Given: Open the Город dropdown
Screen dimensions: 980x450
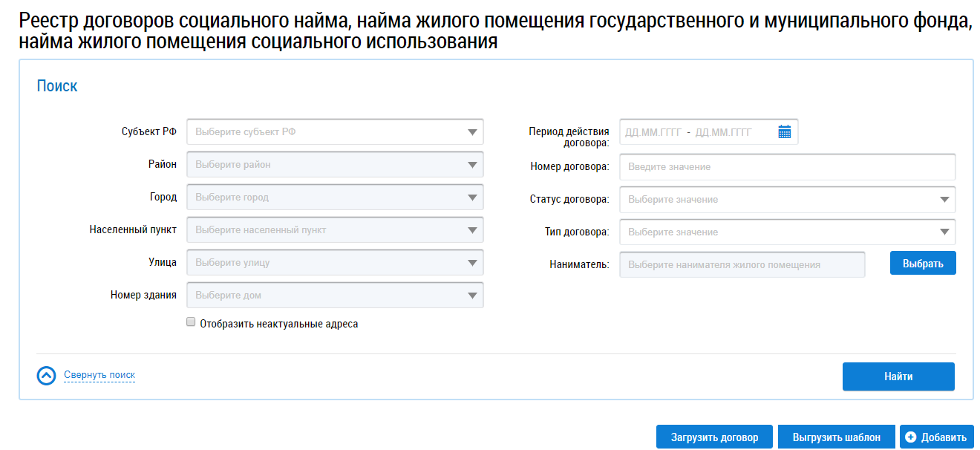Looking at the screenshot, I should pos(335,198).
